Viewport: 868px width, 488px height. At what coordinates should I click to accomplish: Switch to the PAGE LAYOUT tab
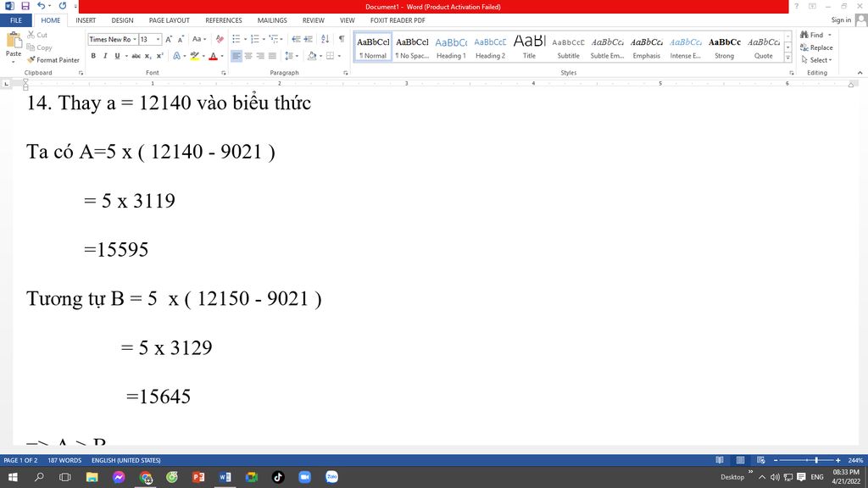click(170, 20)
